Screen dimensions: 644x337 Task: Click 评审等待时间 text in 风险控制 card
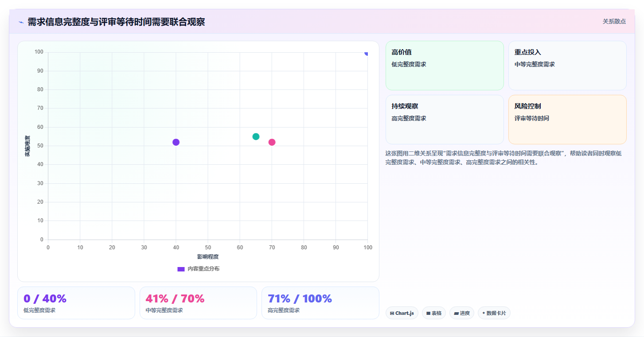click(532, 118)
